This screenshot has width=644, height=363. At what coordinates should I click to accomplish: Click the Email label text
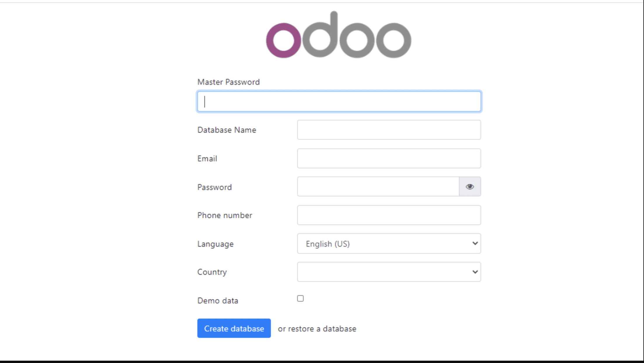click(207, 159)
